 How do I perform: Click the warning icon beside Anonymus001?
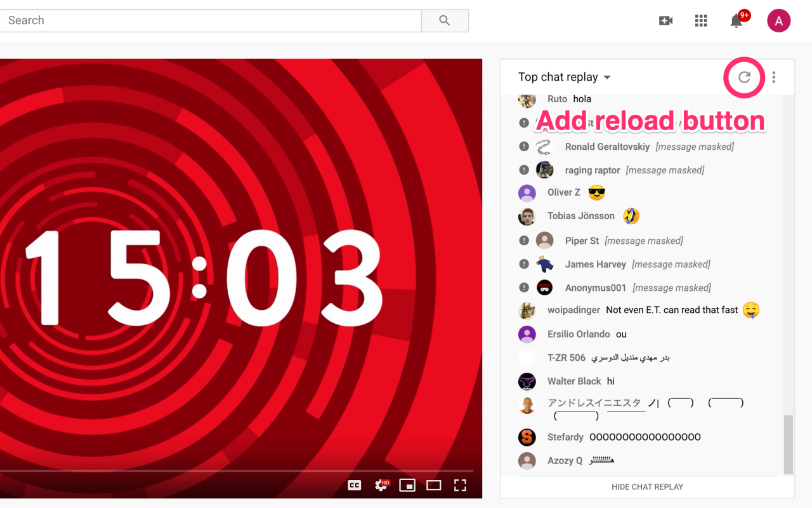click(524, 288)
